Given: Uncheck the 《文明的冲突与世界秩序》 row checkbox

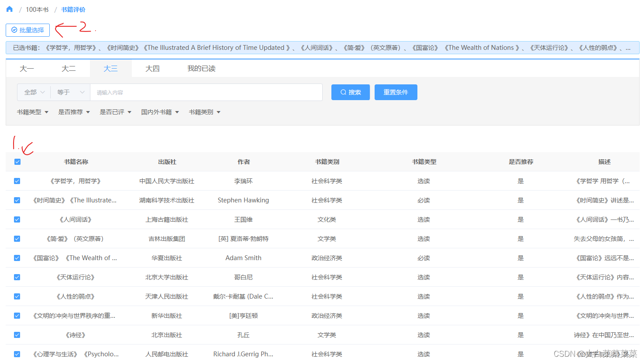Looking at the screenshot, I should click(17, 316).
